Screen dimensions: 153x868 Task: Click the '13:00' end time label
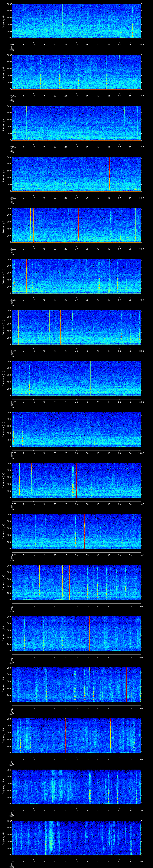141,606
